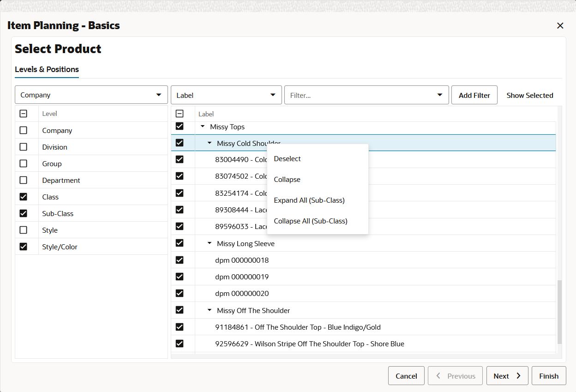Uncheck the dpm 000000019 row checkbox
The image size is (576, 392).
pyautogui.click(x=180, y=277)
